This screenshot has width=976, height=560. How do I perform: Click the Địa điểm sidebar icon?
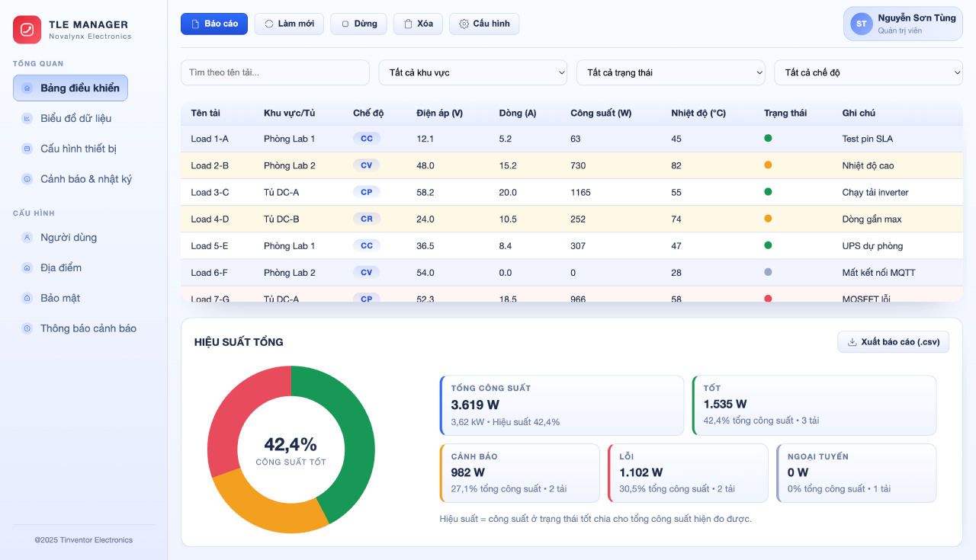click(x=27, y=268)
